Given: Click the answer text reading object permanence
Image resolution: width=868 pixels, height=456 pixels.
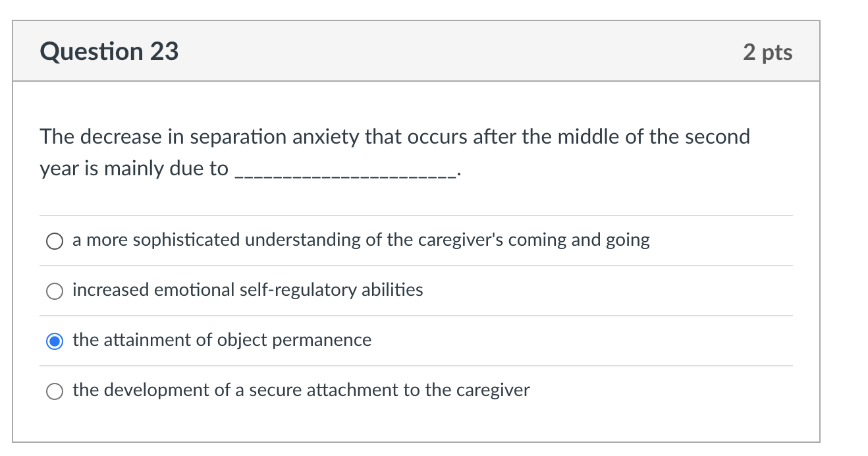Looking at the screenshot, I should (222, 340).
